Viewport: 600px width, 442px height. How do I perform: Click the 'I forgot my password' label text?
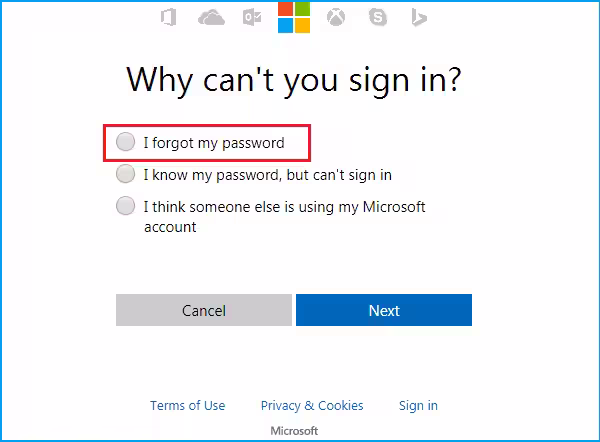point(213,143)
